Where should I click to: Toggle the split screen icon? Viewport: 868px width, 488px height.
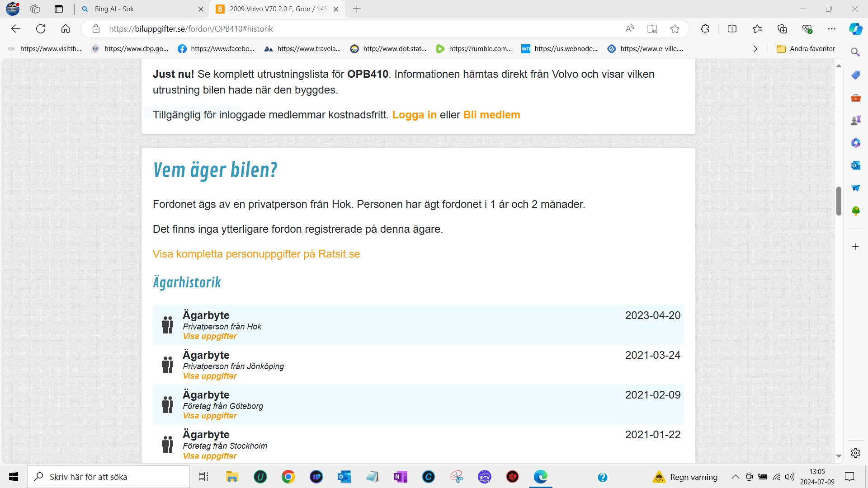pos(732,29)
